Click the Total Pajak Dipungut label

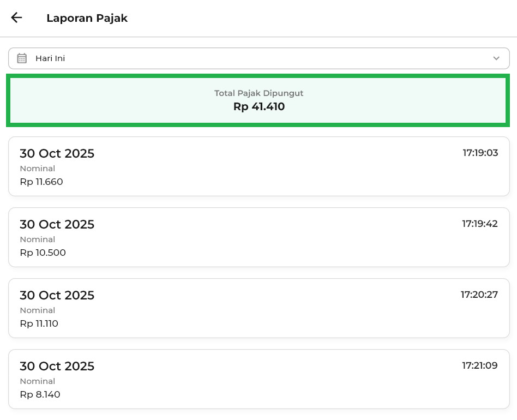[x=258, y=93]
